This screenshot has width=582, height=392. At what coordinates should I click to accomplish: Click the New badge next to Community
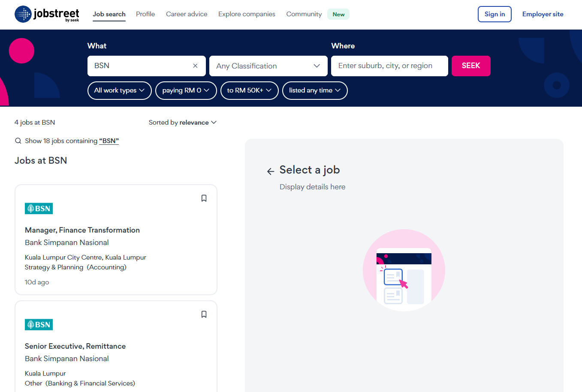[x=338, y=14]
